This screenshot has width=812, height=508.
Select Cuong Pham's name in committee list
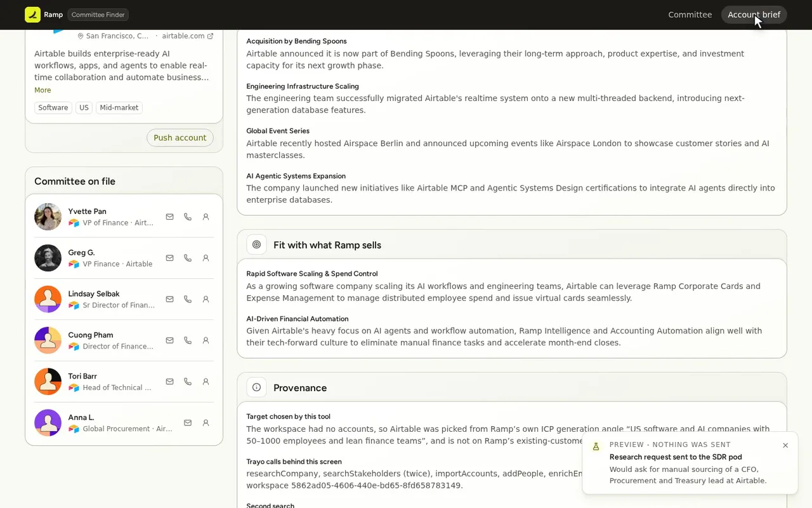(91, 335)
